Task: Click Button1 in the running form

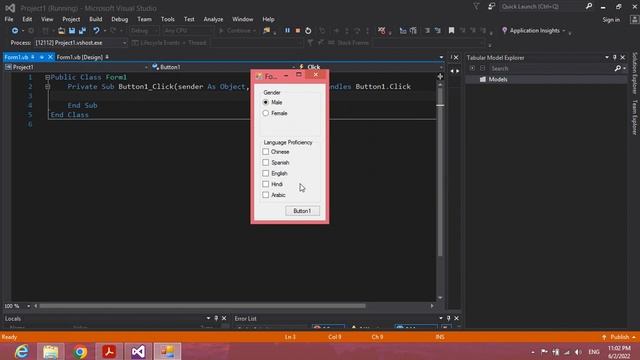Action: coord(302,211)
